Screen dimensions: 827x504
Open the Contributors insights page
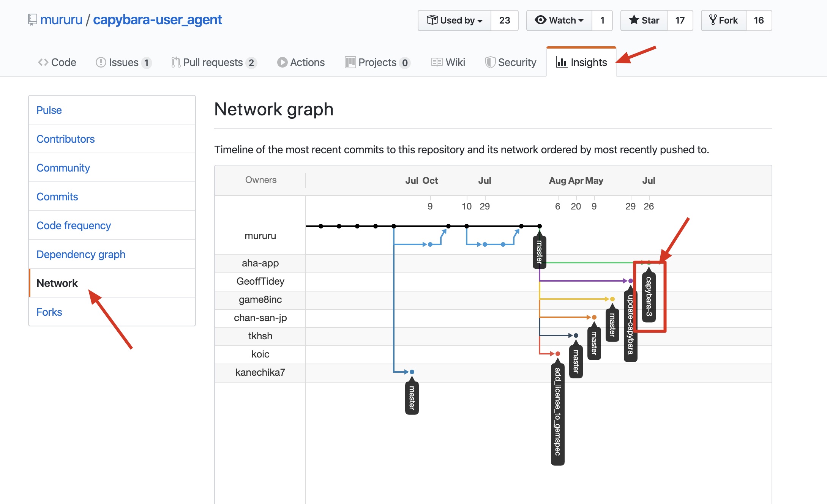[x=65, y=139]
